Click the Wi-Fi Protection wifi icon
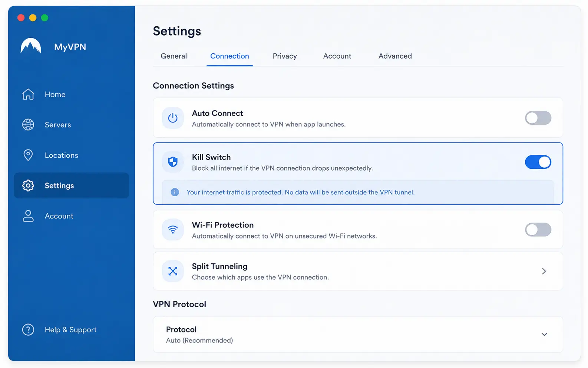588x368 pixels. pyautogui.click(x=173, y=230)
